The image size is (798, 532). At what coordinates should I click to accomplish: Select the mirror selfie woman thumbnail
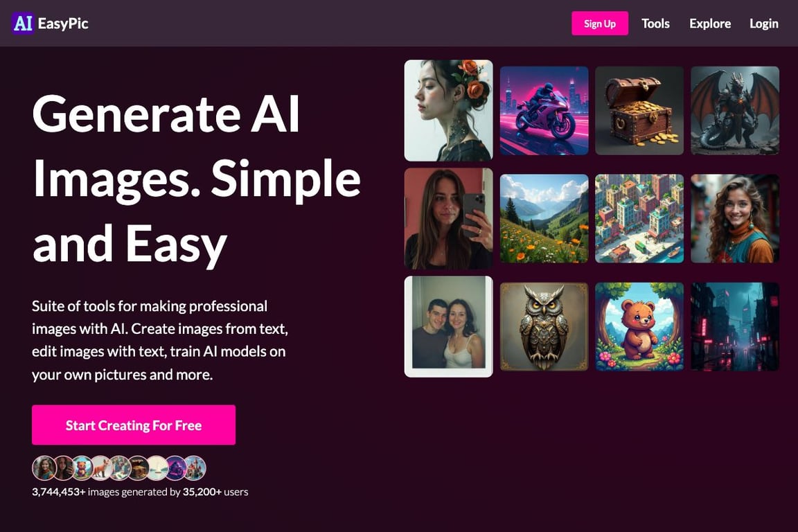[x=448, y=218]
